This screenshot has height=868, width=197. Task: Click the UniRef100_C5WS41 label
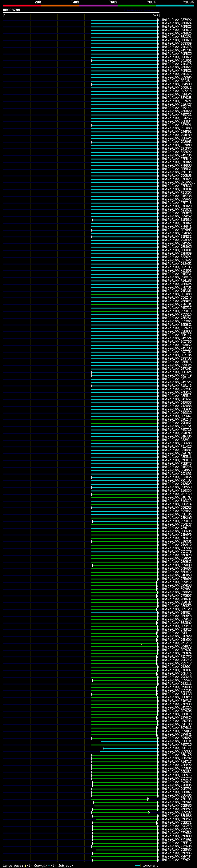click(x=177, y=802)
